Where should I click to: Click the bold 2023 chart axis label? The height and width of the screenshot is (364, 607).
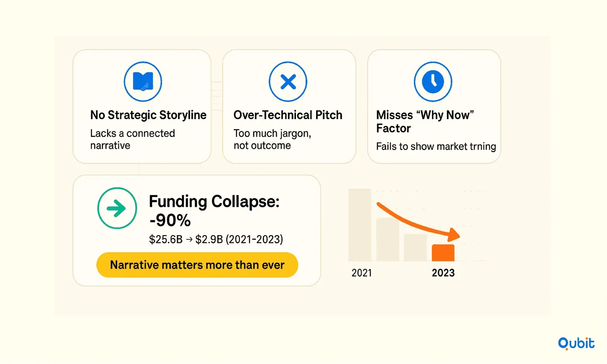coord(443,273)
